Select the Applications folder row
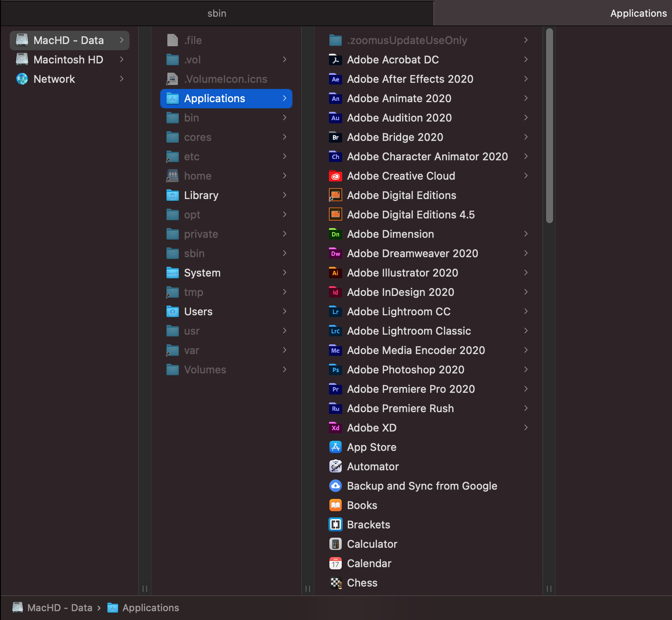 pyautogui.click(x=226, y=98)
